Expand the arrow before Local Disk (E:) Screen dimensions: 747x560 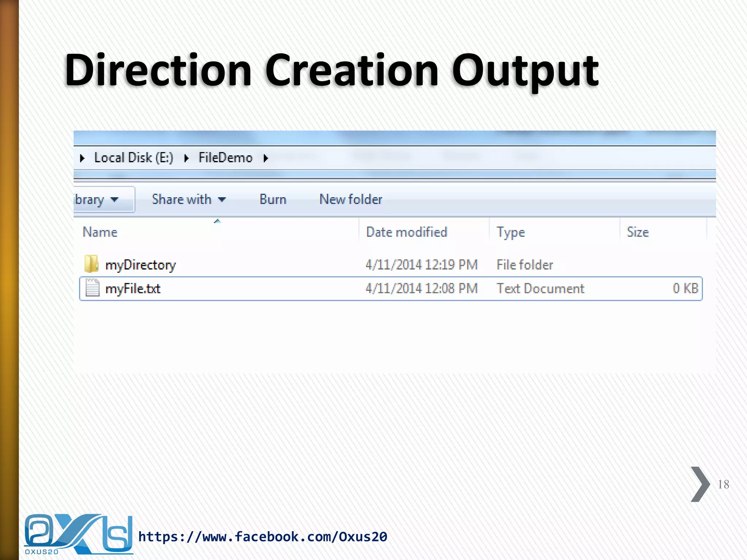tap(82, 158)
